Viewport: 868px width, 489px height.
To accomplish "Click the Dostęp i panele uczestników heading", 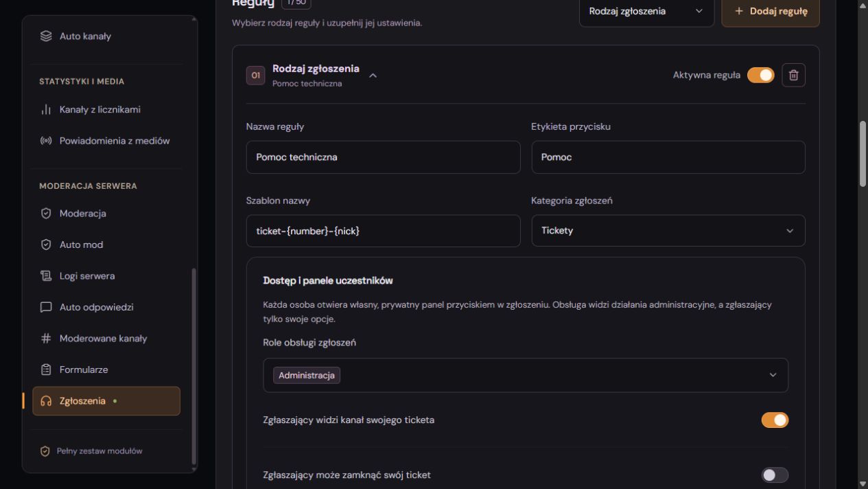I will click(328, 281).
